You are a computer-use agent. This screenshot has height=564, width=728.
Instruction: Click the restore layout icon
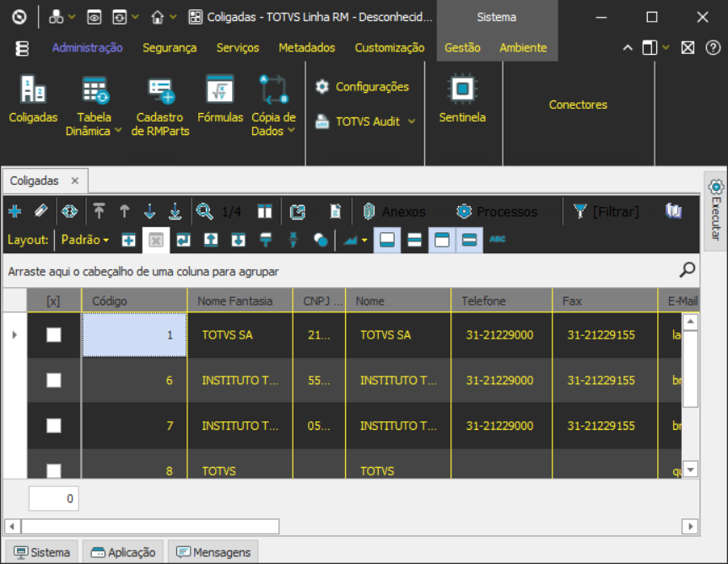click(x=183, y=240)
